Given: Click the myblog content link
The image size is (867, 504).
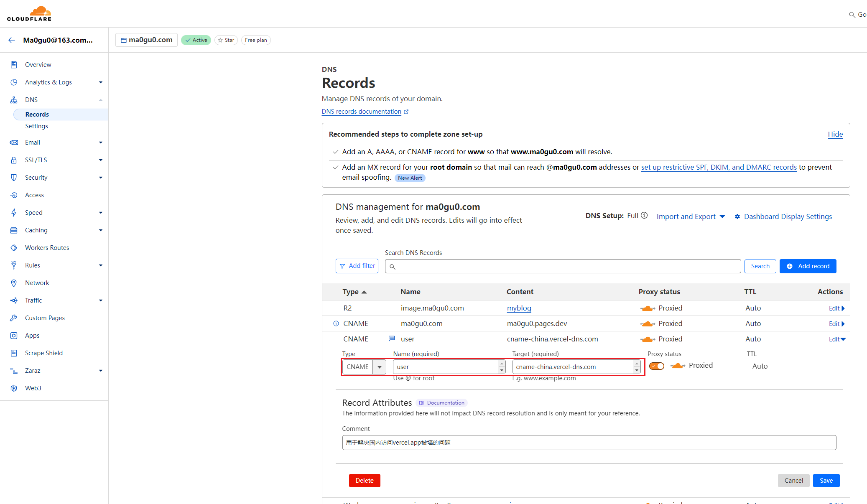Looking at the screenshot, I should 519,308.
